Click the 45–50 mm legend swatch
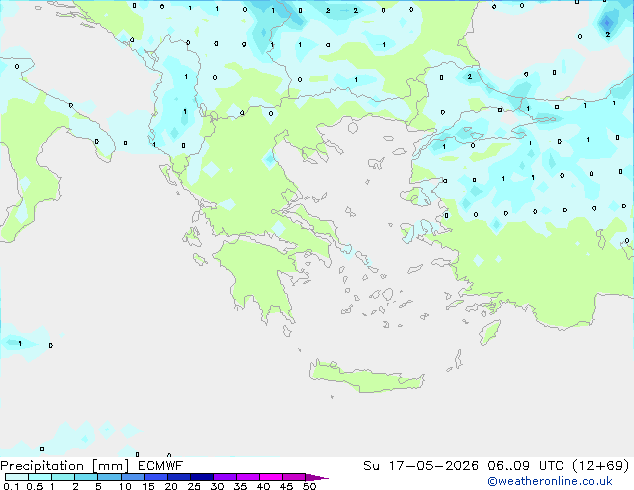Image resolution: width=634 pixels, height=490 pixels. pyautogui.click(x=294, y=477)
